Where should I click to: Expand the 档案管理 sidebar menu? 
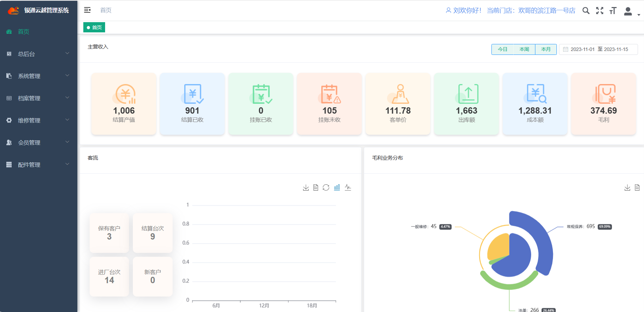click(39, 98)
